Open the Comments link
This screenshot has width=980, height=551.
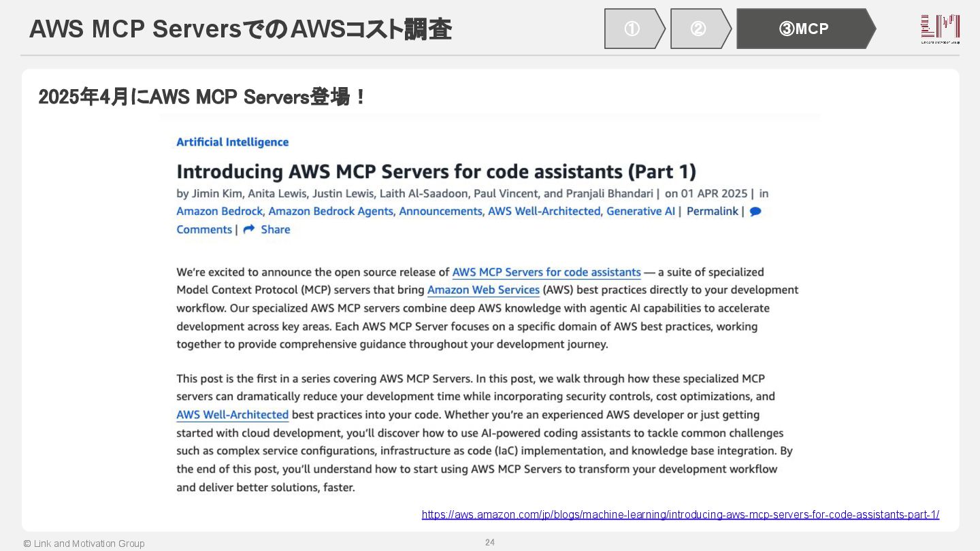point(204,230)
